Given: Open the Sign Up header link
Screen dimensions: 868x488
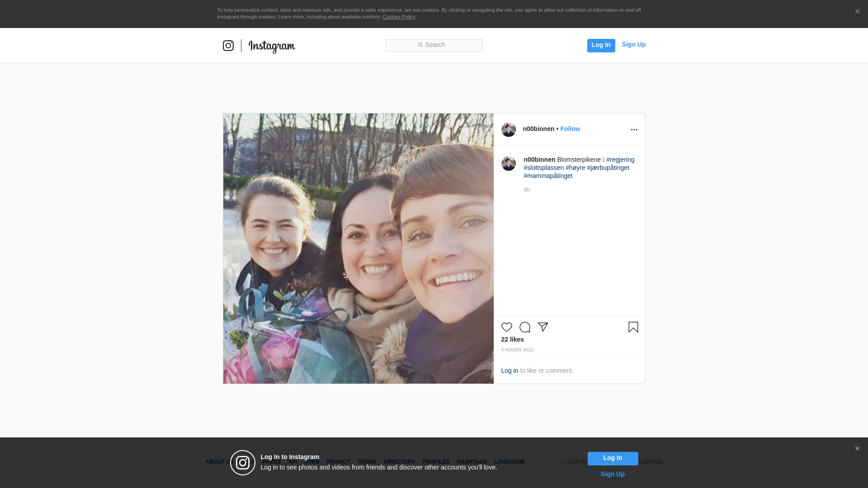Looking at the screenshot, I should [633, 44].
